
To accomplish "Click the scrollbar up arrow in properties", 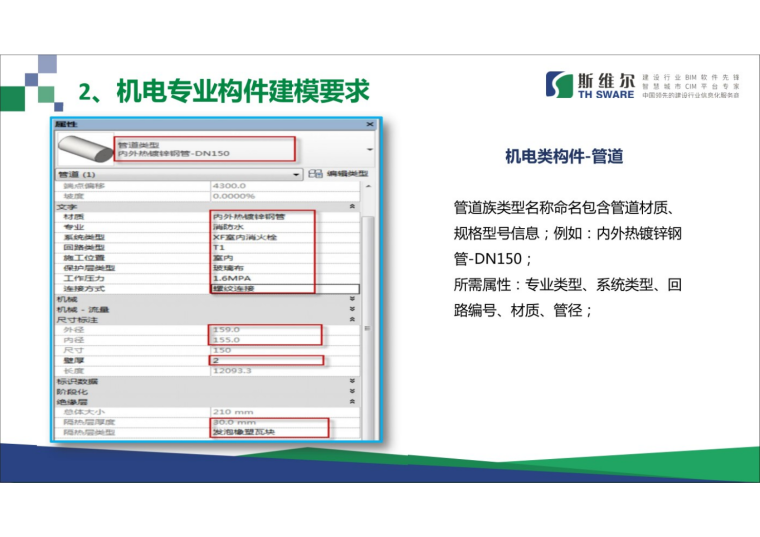I will tap(369, 186).
